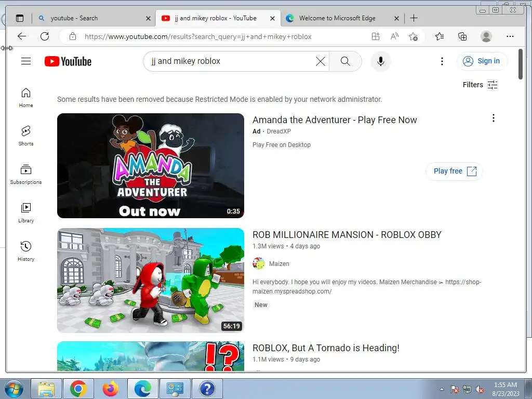The height and width of the screenshot is (399, 532).
Task: Open Maizen channel avatar
Action: pyautogui.click(x=259, y=263)
